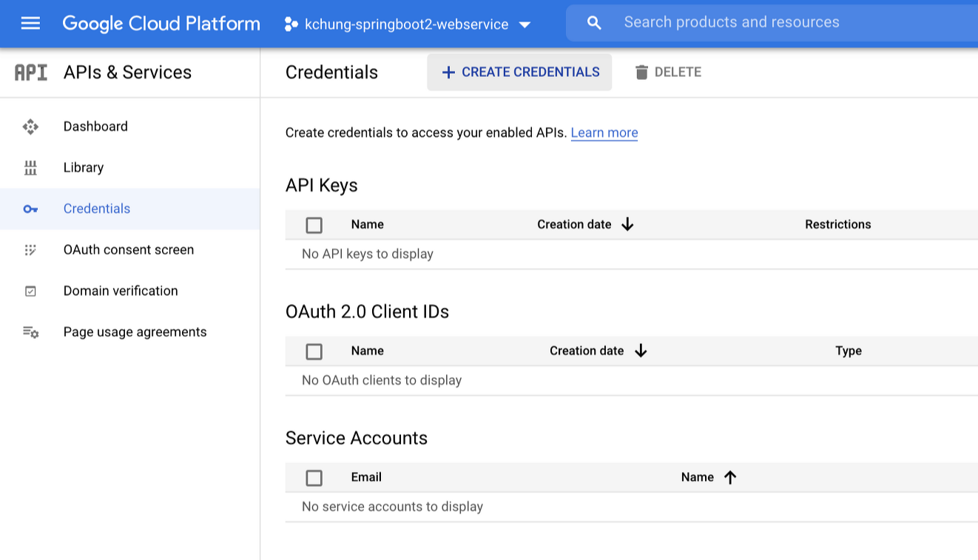Click OAuth clients Name column header
This screenshot has height=560, width=978.
click(x=368, y=351)
